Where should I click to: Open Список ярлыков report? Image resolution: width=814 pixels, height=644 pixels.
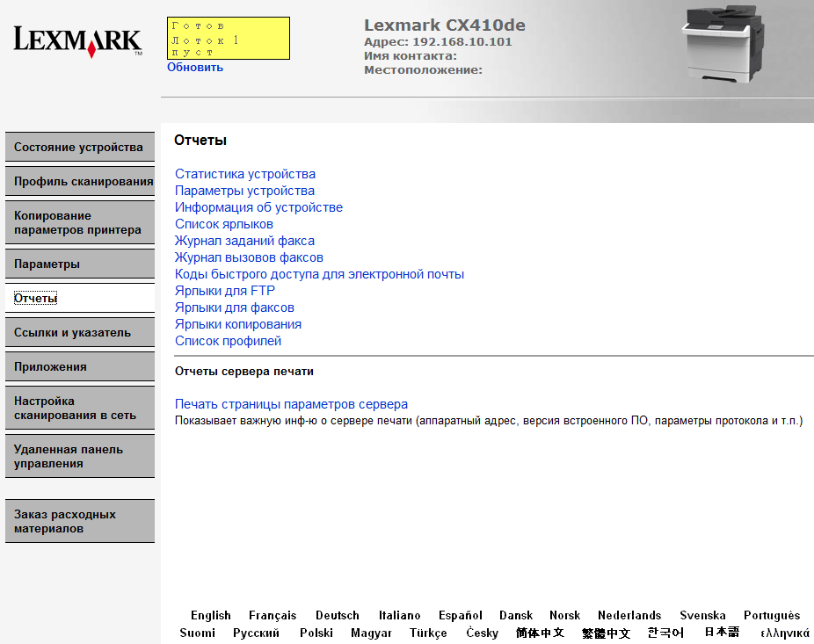pyautogui.click(x=224, y=224)
